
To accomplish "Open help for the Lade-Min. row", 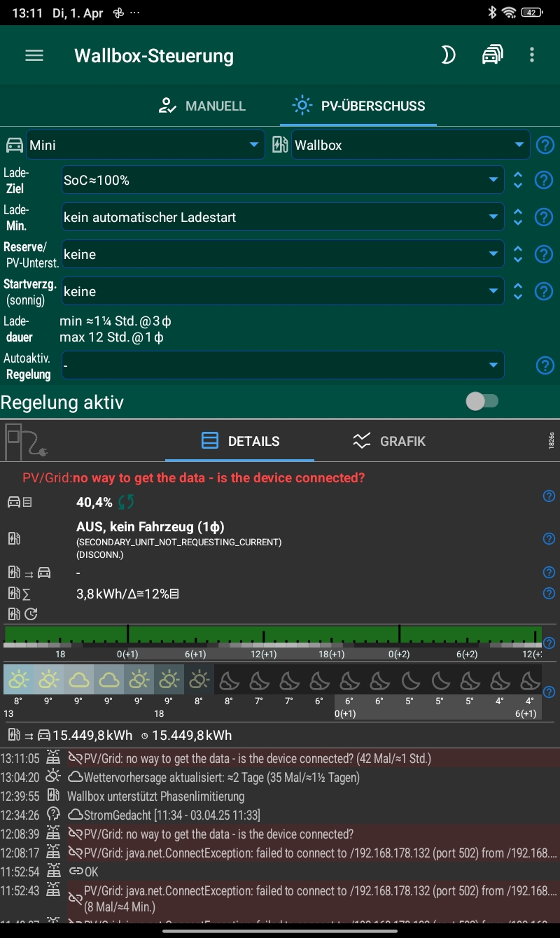I will tap(544, 217).
